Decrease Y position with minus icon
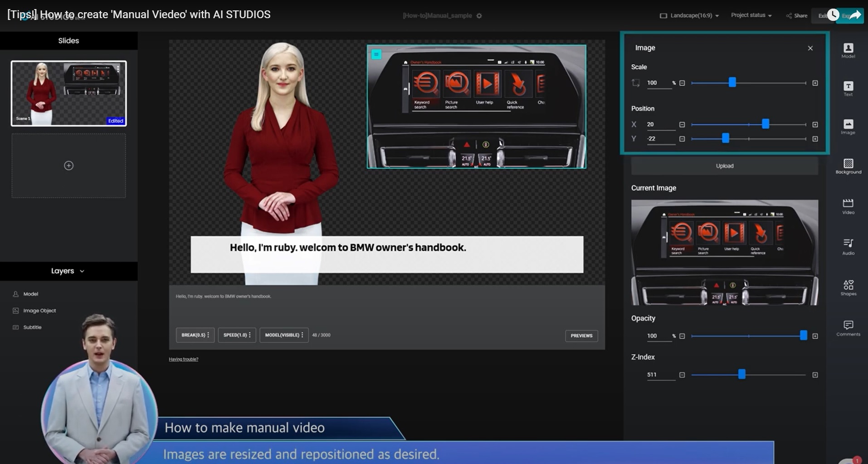Viewport: 868px width, 464px height. coord(682,139)
